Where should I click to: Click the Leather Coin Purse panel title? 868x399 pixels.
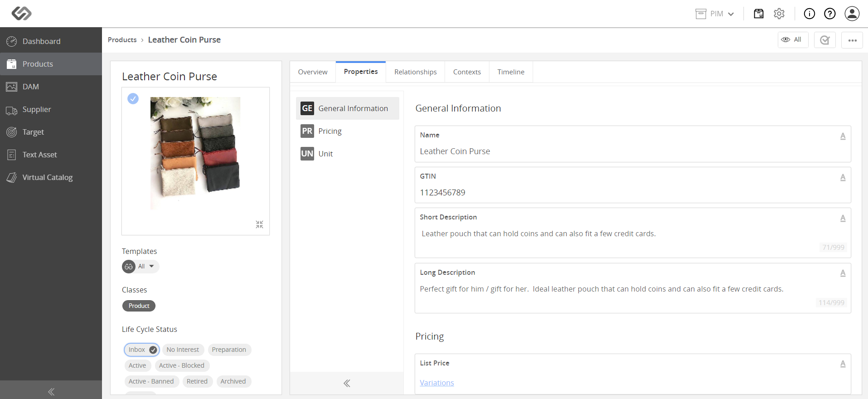[x=170, y=77]
